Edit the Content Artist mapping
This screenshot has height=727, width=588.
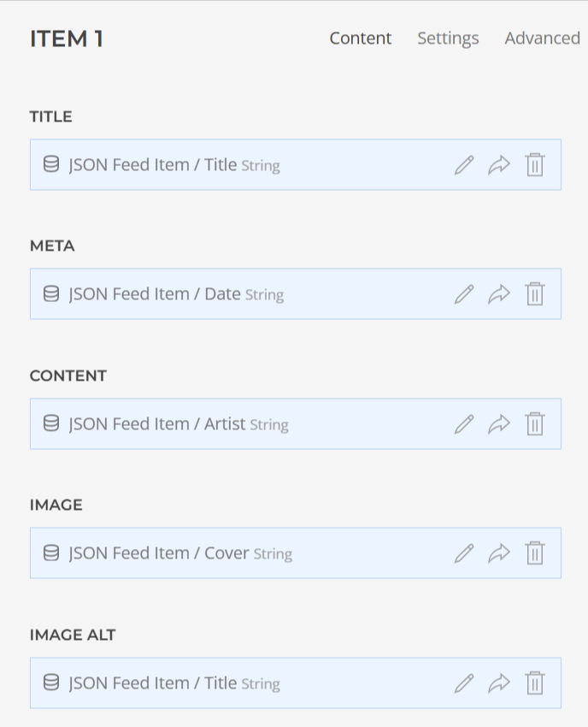click(464, 424)
